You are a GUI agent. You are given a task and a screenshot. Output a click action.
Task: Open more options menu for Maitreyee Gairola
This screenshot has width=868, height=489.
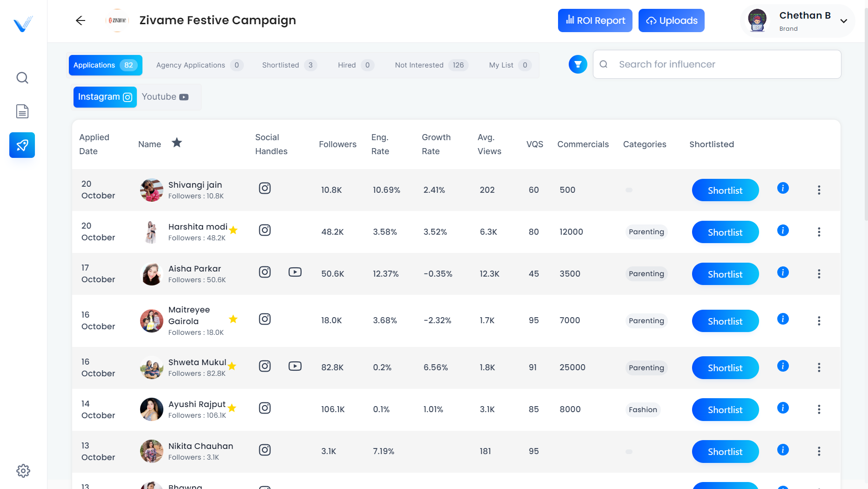coord(819,321)
